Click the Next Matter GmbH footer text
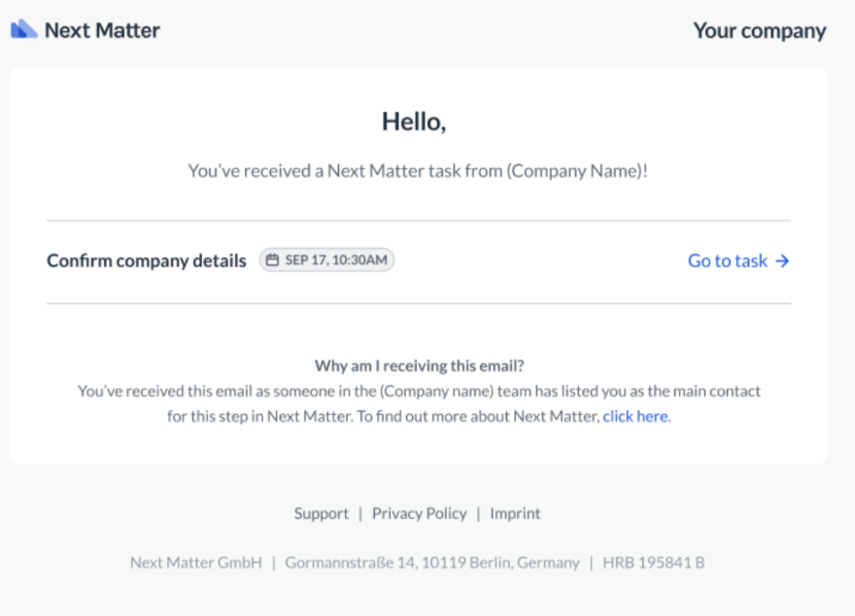Screen dimensions: 855x616 coord(196,563)
